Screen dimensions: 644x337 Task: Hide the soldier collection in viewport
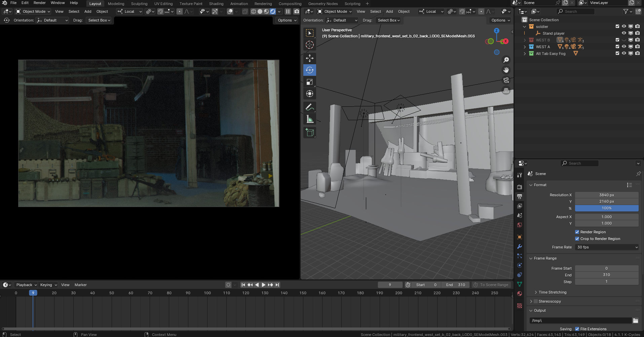coord(624,26)
